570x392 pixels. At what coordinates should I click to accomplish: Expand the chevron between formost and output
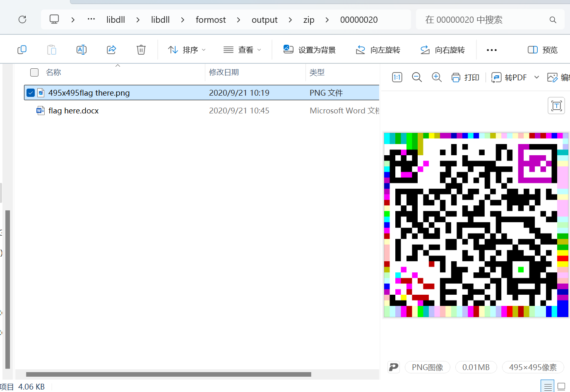pyautogui.click(x=238, y=19)
